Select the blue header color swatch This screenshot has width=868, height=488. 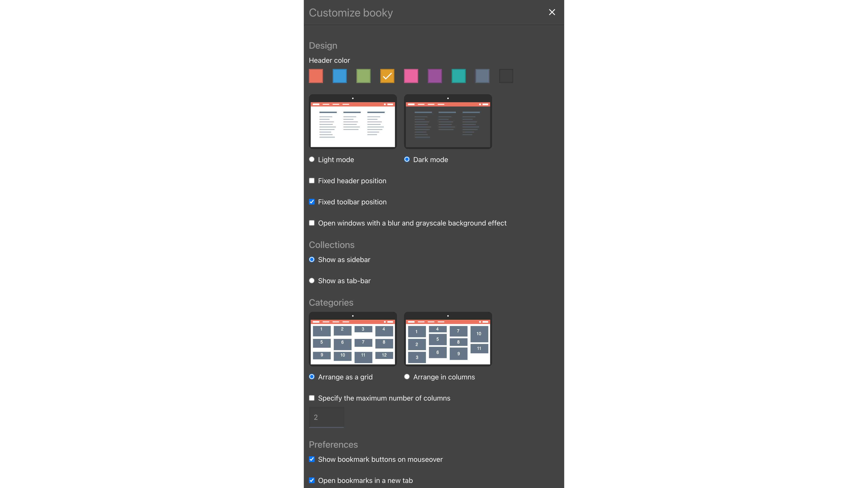(339, 76)
